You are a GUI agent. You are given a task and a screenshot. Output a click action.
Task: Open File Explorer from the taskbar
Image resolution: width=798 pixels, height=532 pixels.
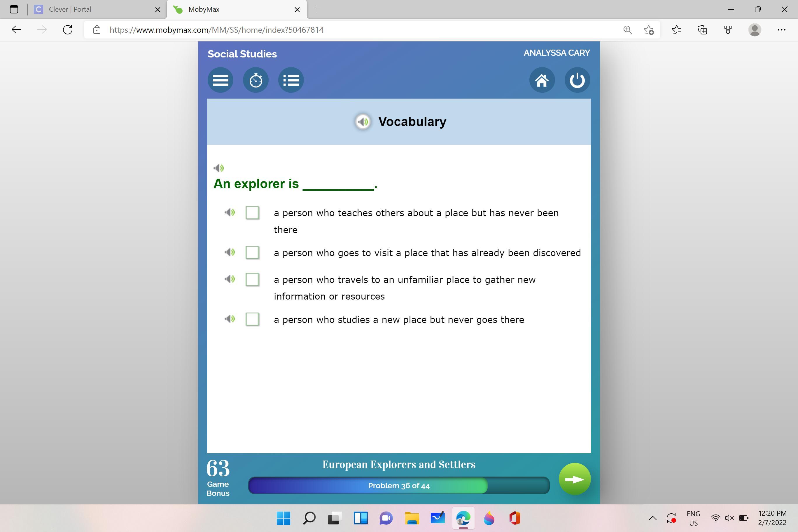412,518
